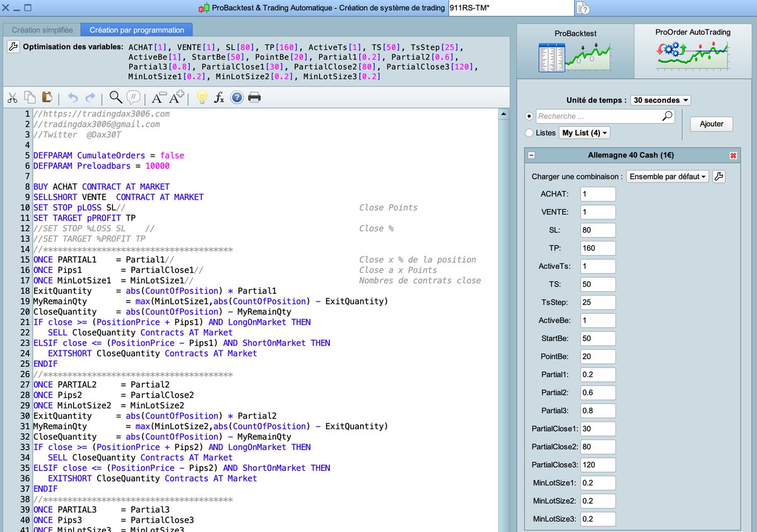Click the Cut scissors icon
This screenshot has width=757, height=532.
(12, 97)
